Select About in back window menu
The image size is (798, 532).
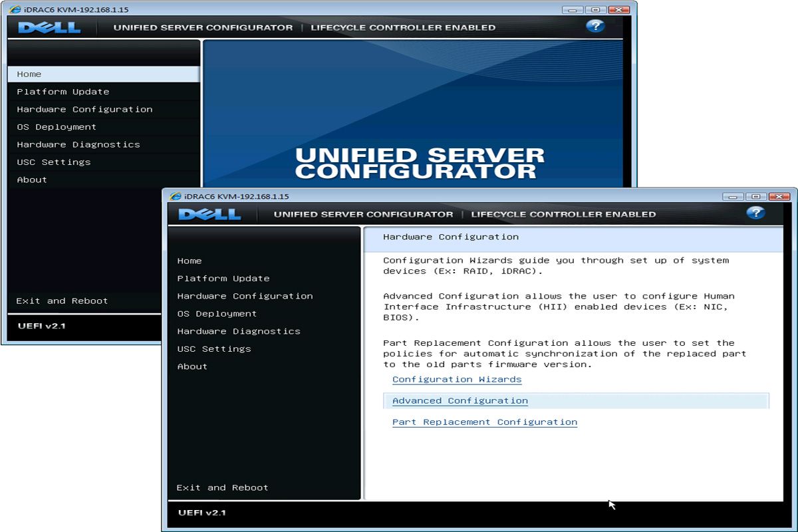pos(32,180)
